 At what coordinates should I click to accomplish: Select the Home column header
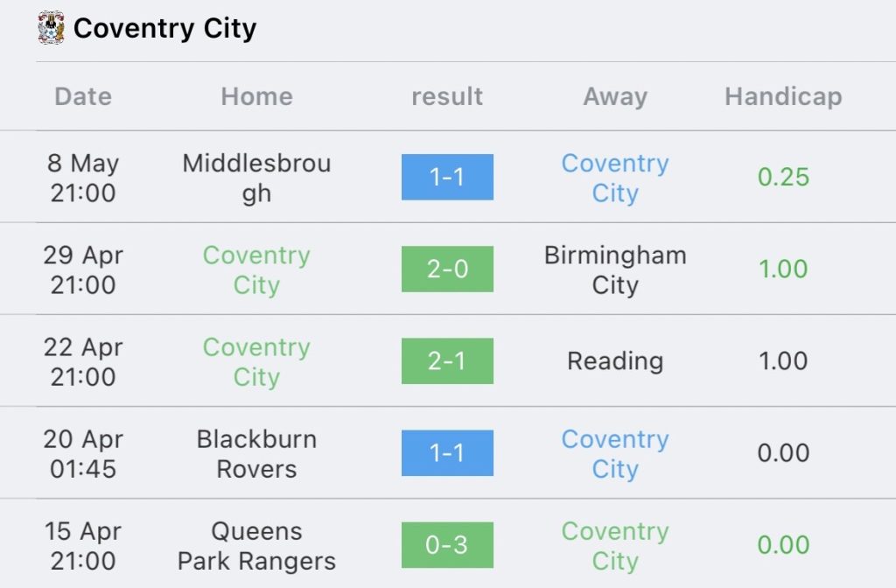pos(256,96)
